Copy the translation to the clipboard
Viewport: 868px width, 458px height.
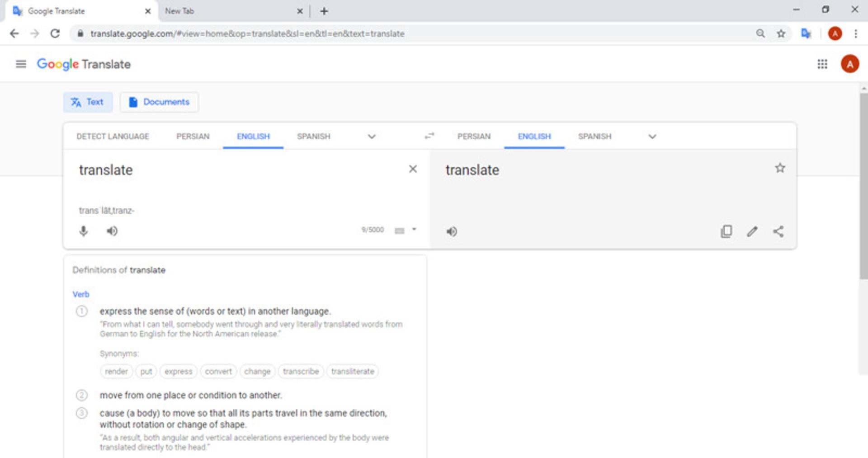(x=726, y=231)
